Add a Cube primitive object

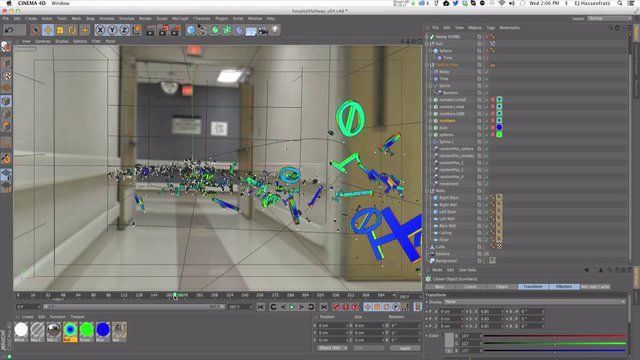[191, 30]
